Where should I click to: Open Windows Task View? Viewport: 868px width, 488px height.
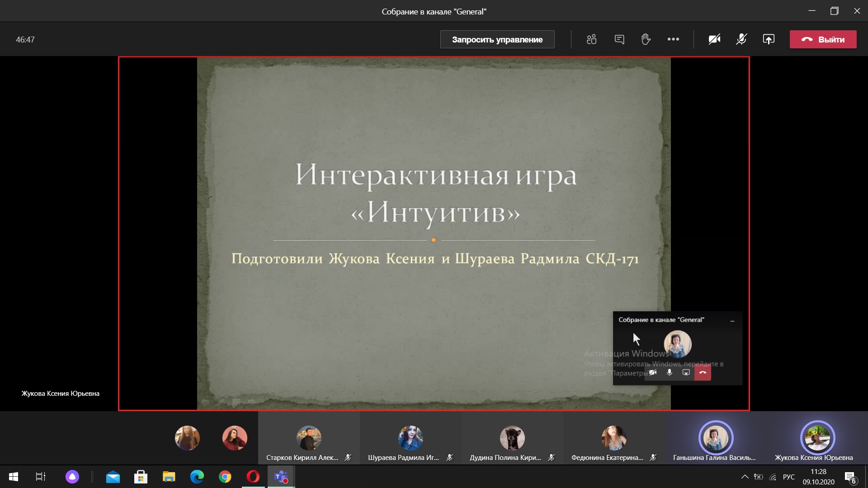(x=41, y=477)
